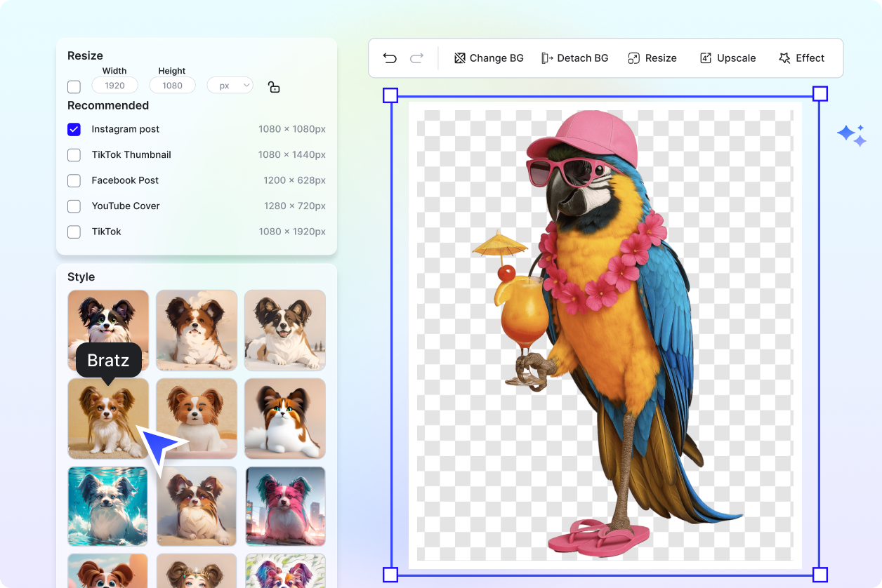Click the undo arrow icon
882x588 pixels.
click(390, 58)
